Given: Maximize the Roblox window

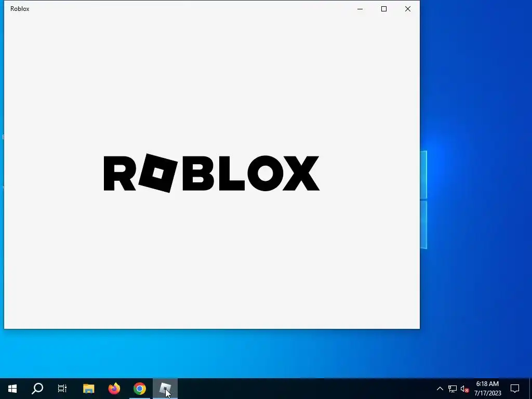Looking at the screenshot, I should 384,9.
